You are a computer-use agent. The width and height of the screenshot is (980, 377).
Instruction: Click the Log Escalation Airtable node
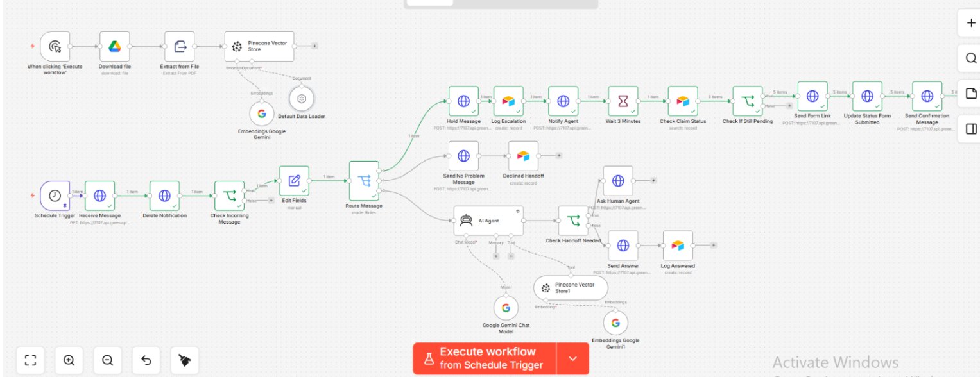[x=508, y=101]
